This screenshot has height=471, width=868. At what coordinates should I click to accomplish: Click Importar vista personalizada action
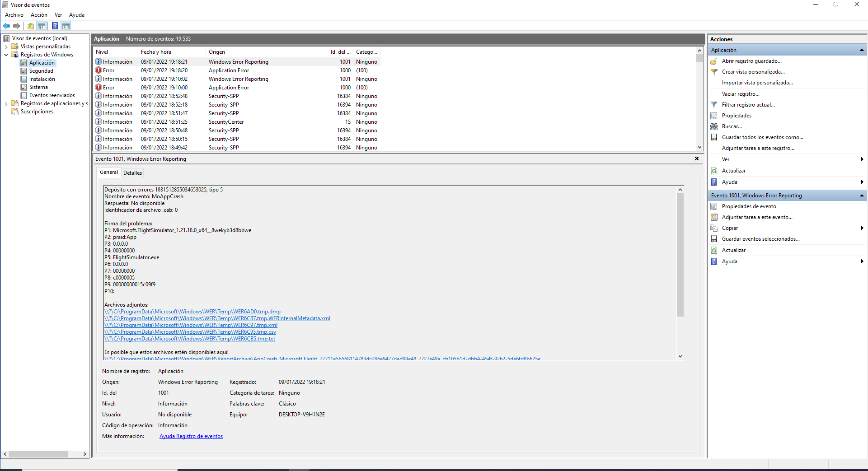(757, 83)
